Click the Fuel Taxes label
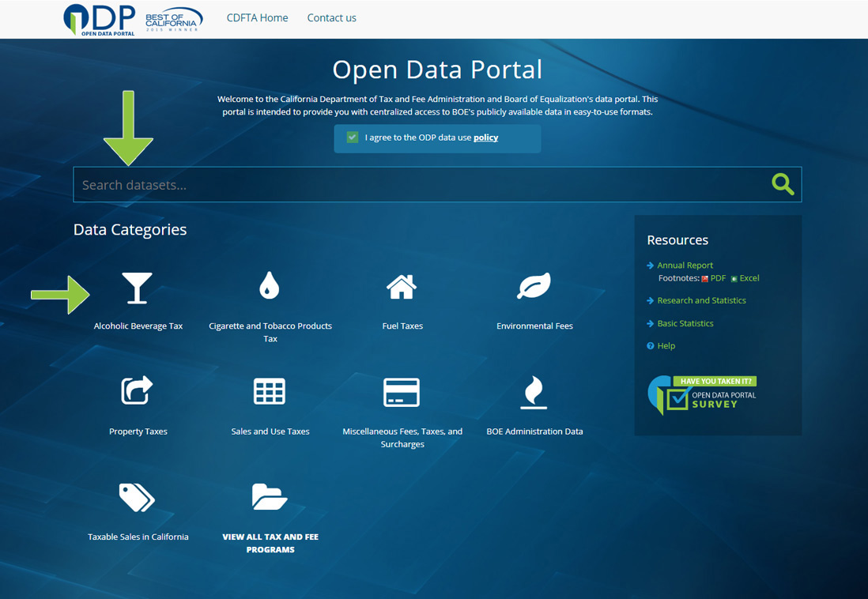The image size is (868, 599). click(x=402, y=326)
